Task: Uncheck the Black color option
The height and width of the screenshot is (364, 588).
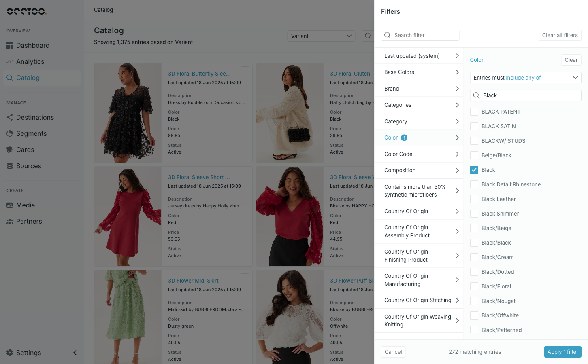Action: tap(474, 170)
